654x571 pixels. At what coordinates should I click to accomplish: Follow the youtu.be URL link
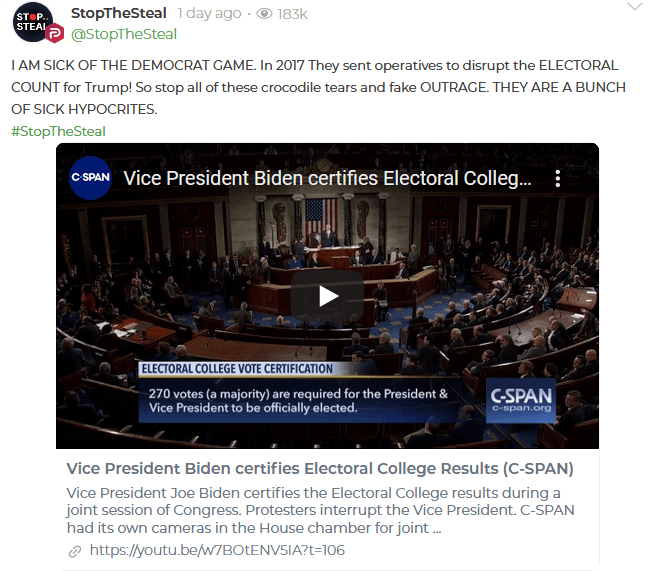click(x=217, y=550)
